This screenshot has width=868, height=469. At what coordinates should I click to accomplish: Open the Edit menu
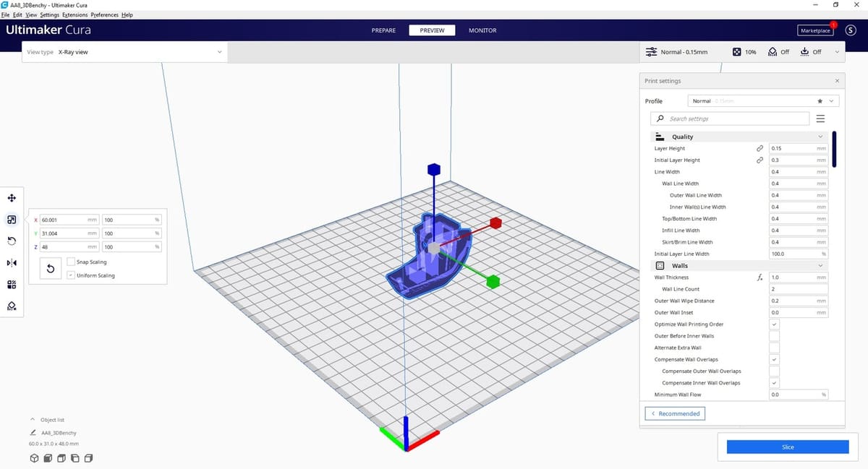17,15
